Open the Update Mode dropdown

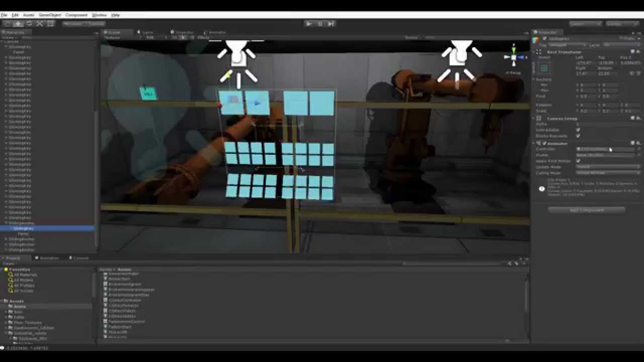608,167
